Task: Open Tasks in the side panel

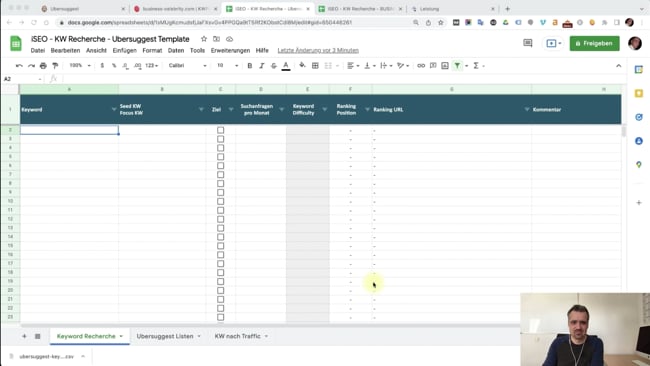Action: [x=639, y=117]
